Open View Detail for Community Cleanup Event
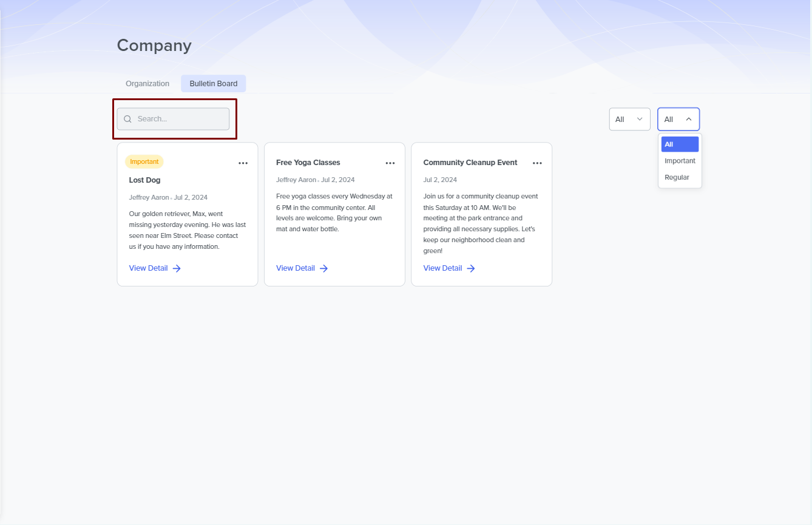 point(442,268)
